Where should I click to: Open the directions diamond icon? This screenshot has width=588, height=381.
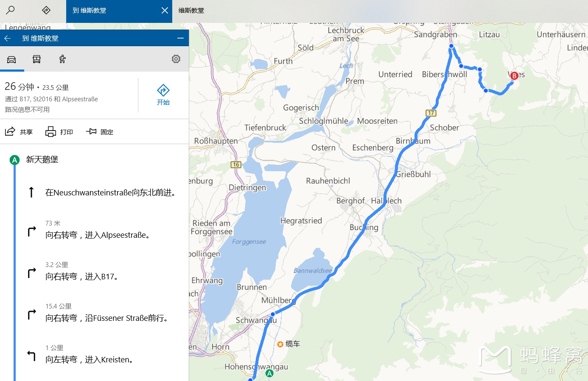tap(46, 10)
